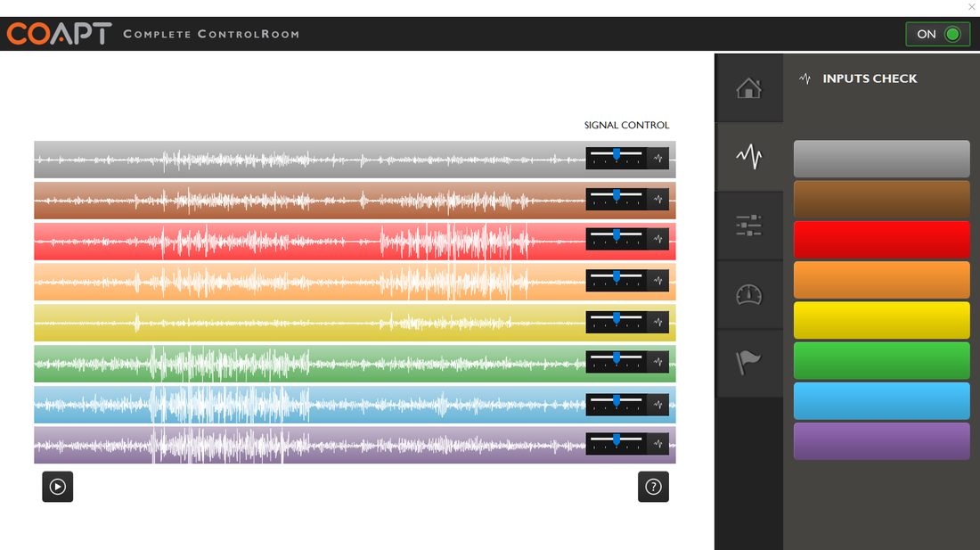Select the gray input channel bar
This screenshot has width=980, height=550.
coord(881,159)
